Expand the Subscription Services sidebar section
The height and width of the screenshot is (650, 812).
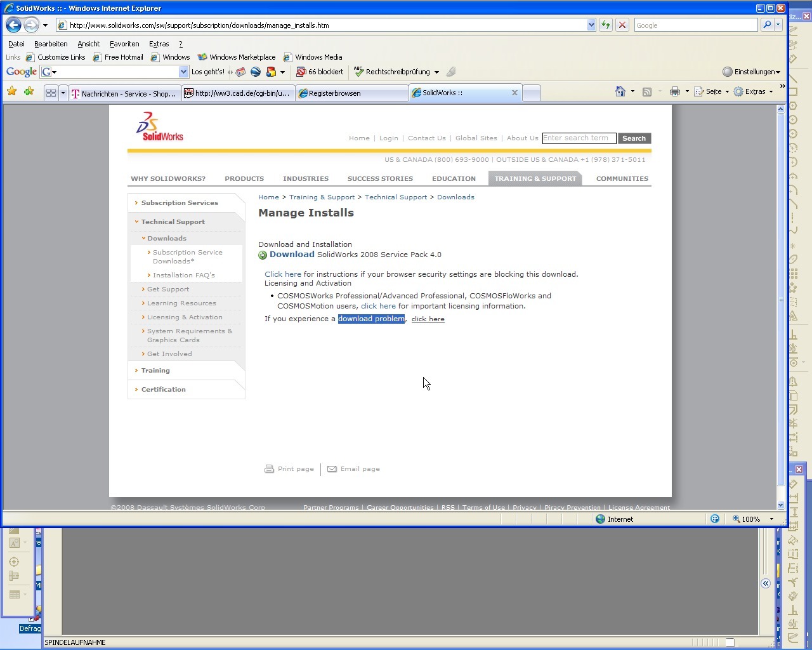(x=180, y=203)
